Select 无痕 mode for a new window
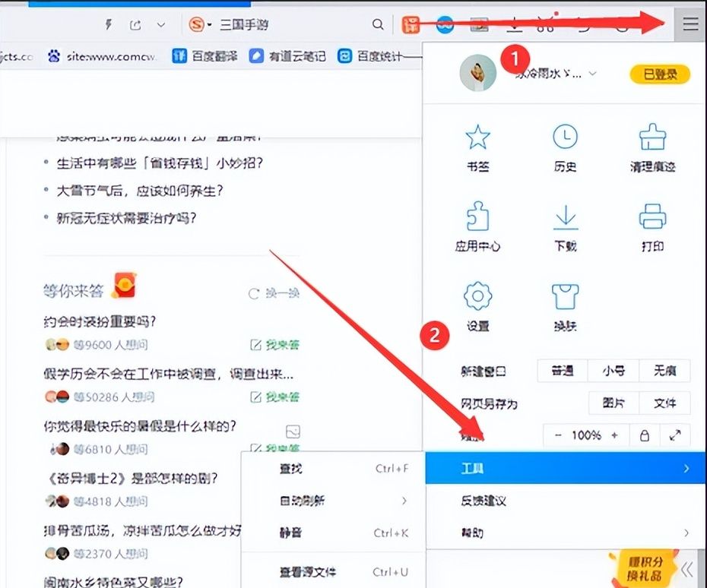This screenshot has height=588, width=707. [664, 371]
